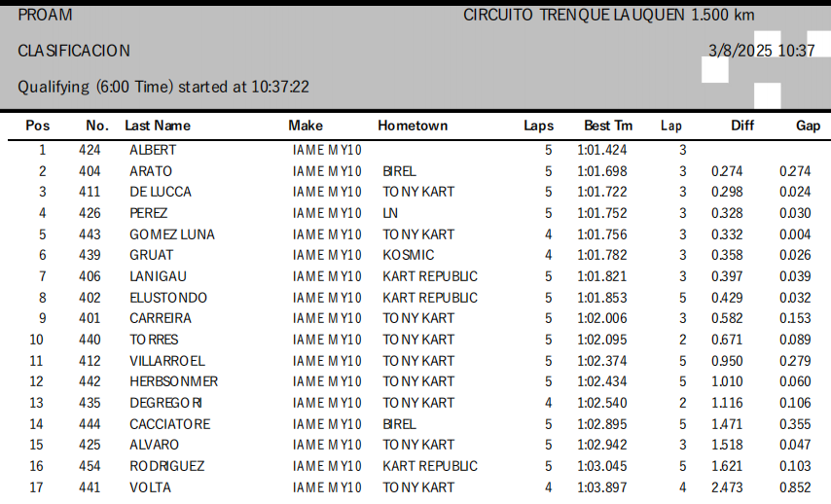Click the Diff column header
831x504 pixels.
point(742,126)
